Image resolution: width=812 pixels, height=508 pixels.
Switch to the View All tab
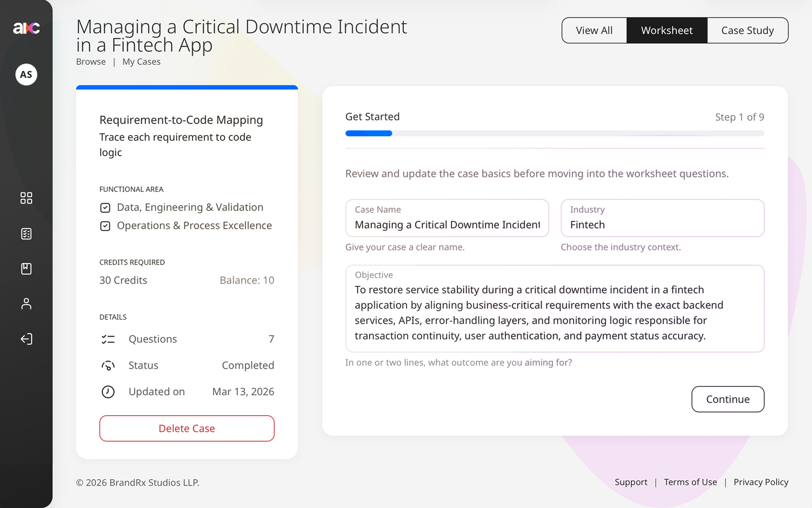point(594,30)
